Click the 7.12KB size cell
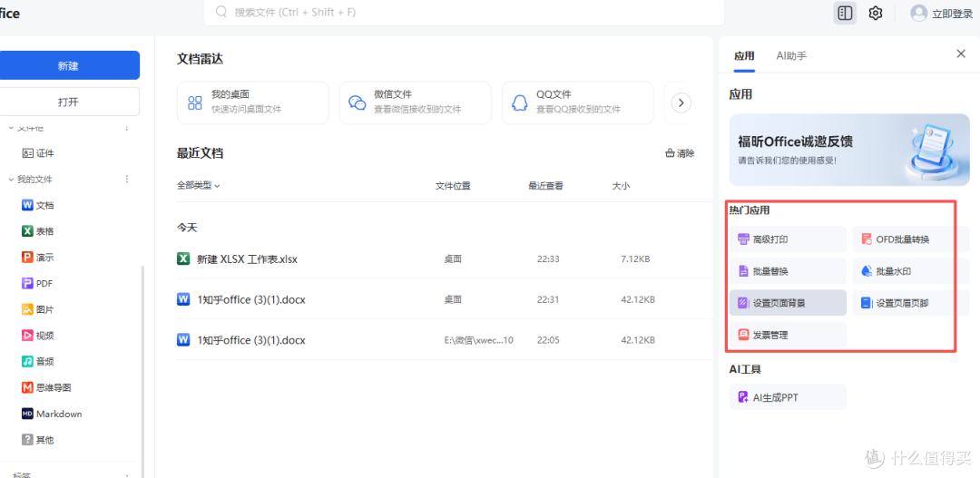 (635, 259)
